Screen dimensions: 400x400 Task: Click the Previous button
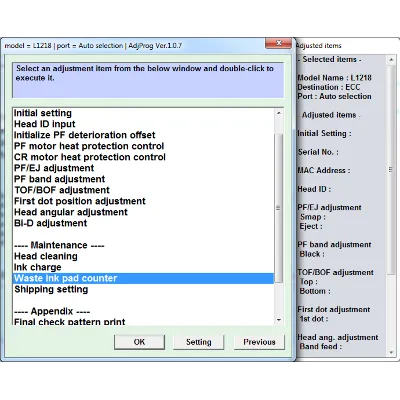[259, 342]
